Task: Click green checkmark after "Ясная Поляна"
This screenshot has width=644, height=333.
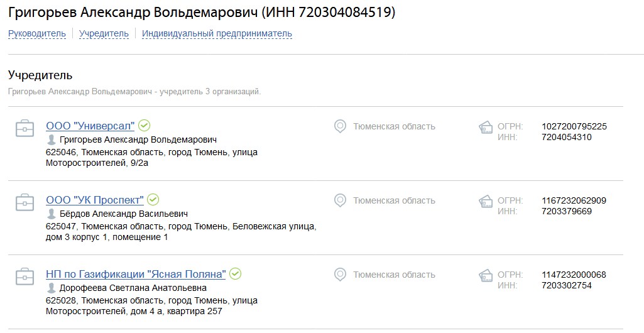Action: point(235,274)
